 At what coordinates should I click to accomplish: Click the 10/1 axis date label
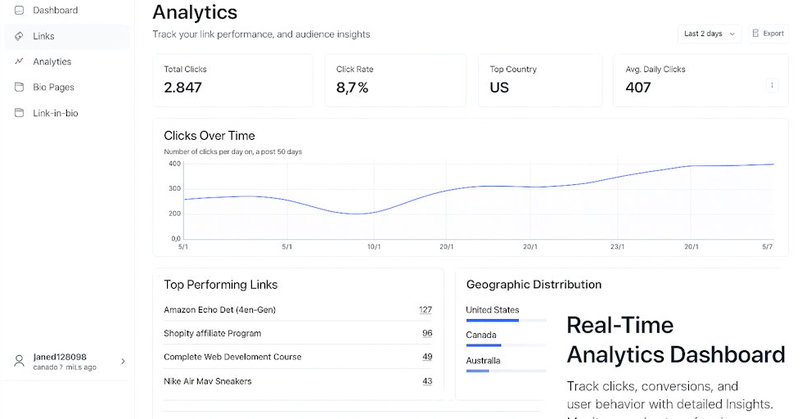pos(373,247)
